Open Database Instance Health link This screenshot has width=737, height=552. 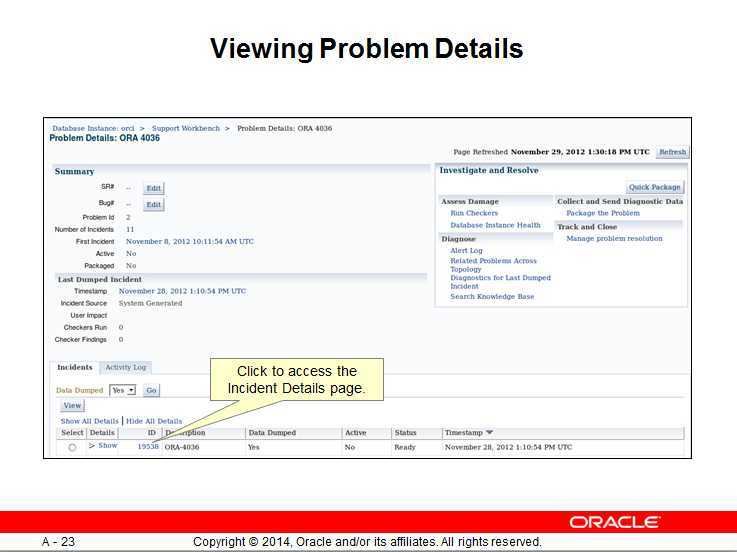click(x=495, y=225)
